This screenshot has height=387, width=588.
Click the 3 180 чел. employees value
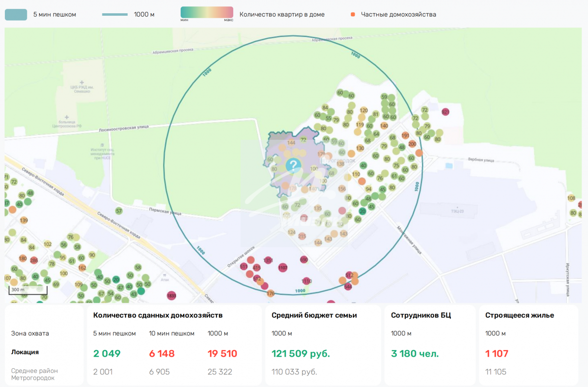click(415, 354)
